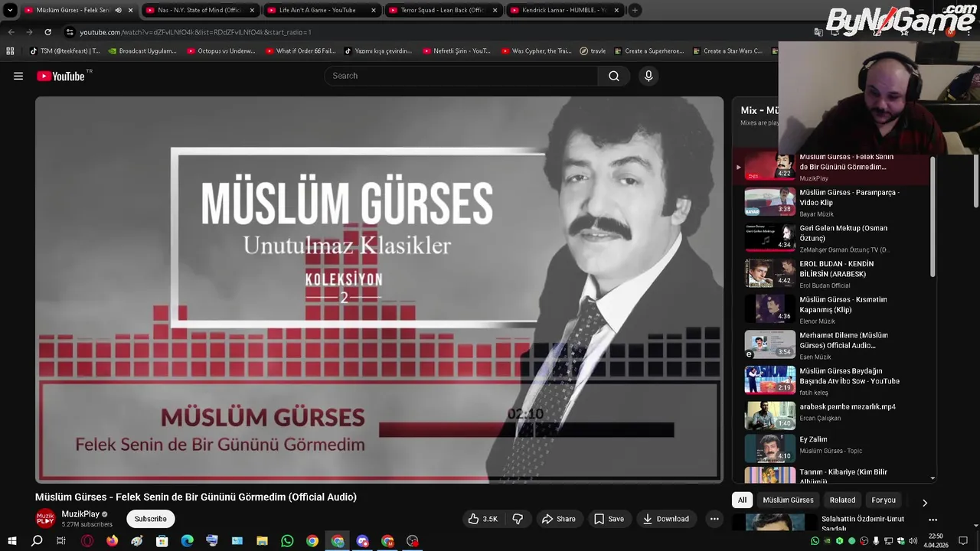The height and width of the screenshot is (551, 980).
Task: Start voice search with the microphone icon
Action: [648, 76]
